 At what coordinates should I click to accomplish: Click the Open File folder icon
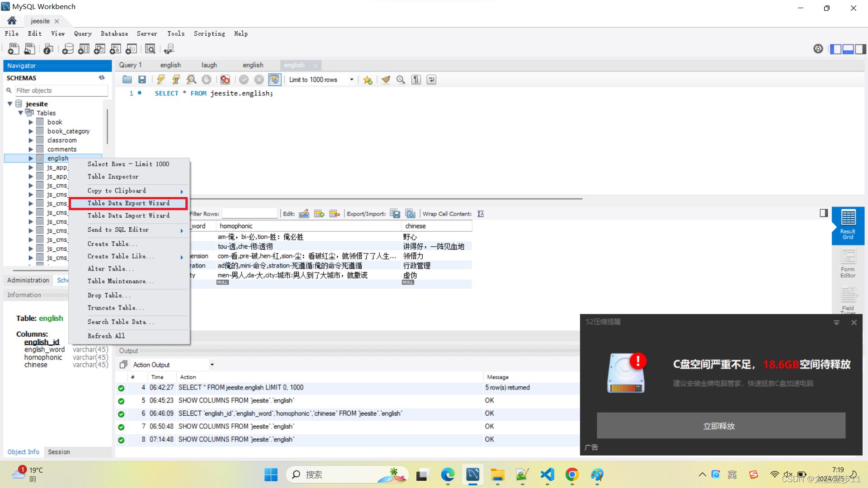coord(127,79)
